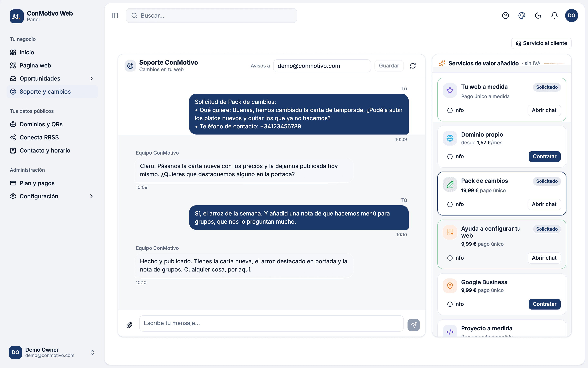This screenshot has height=368, width=588.
Task: Open the DO avatar in top bar
Action: (571, 16)
